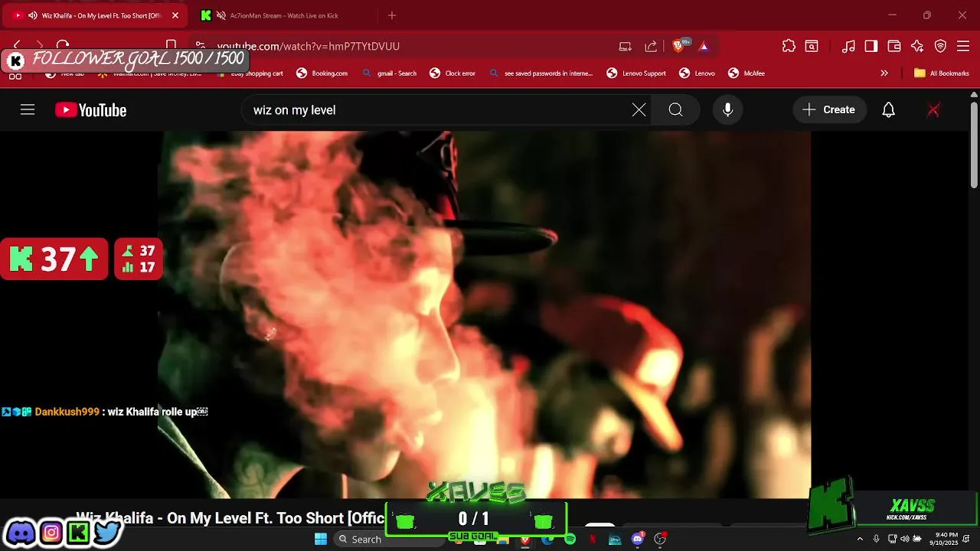Image resolution: width=980 pixels, height=551 pixels.
Task: Open Brave Shields lion icon
Action: (x=678, y=46)
